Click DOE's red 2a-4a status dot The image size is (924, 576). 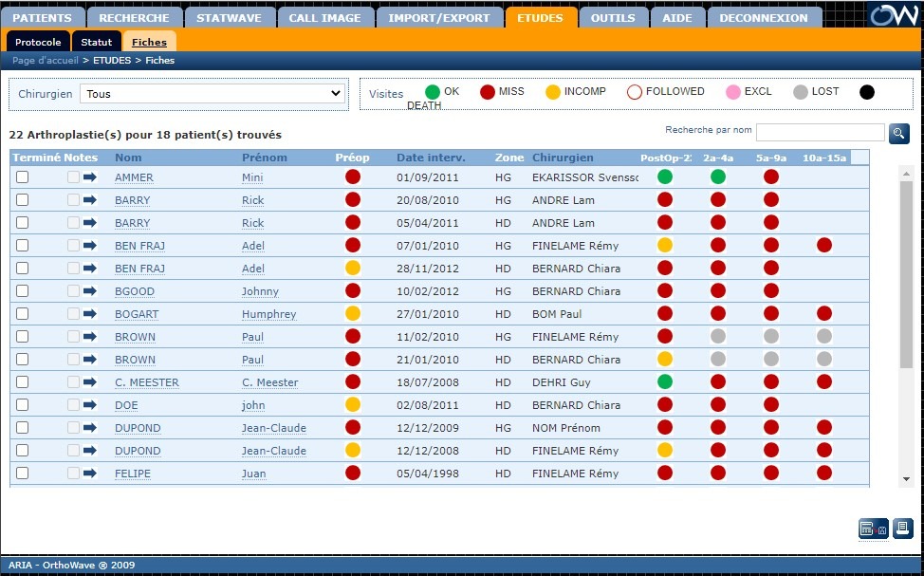click(x=718, y=405)
